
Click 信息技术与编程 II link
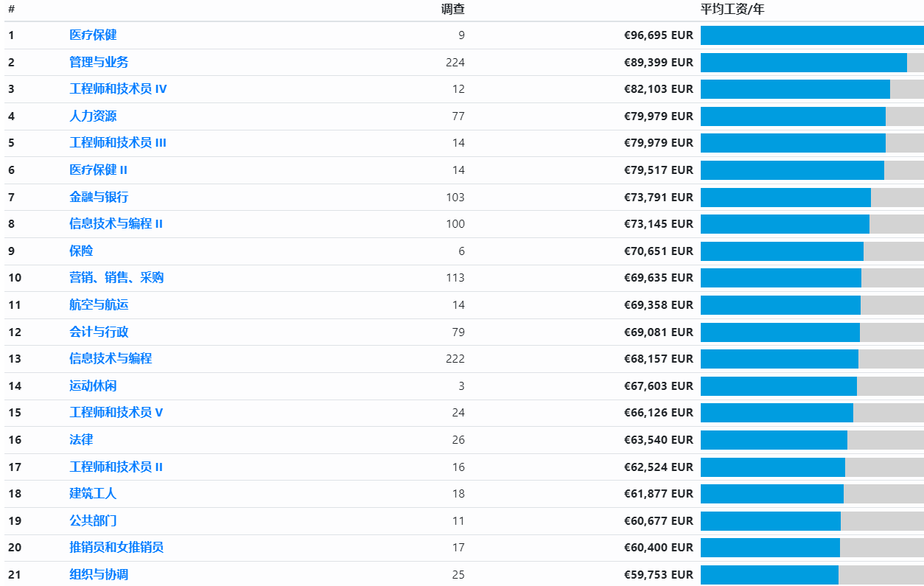click(x=116, y=223)
